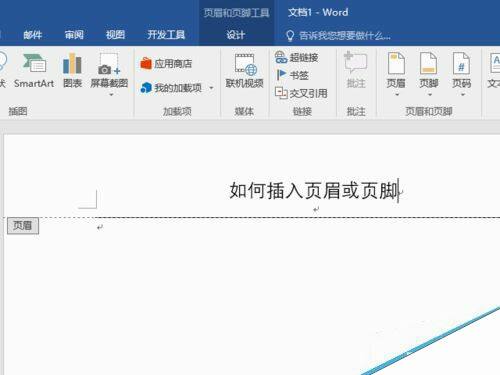Open the 我的加载项 dropdown arrow
Viewport: 500px width, 375px height.
[x=211, y=88]
